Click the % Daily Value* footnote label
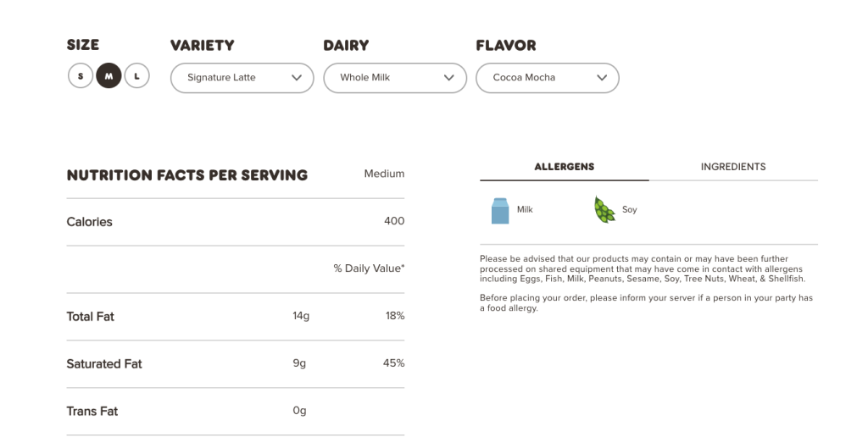 click(x=369, y=268)
